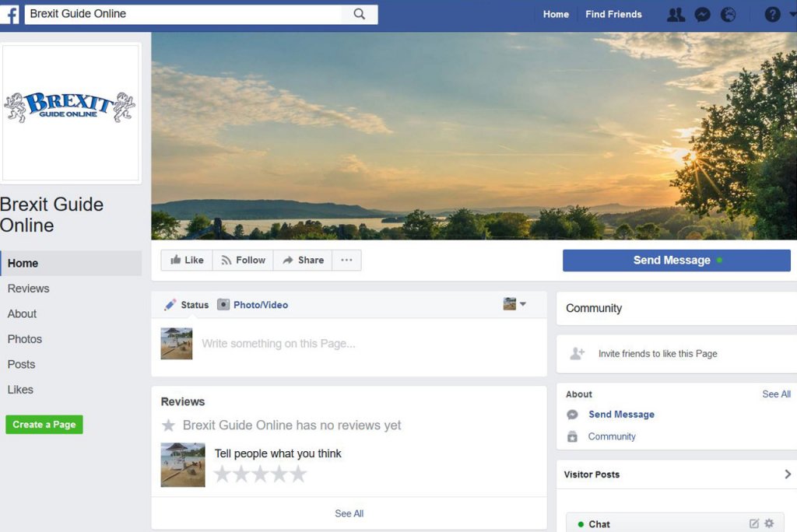Share the page with Share button
Image resolution: width=797 pixels, height=532 pixels.
tap(303, 260)
